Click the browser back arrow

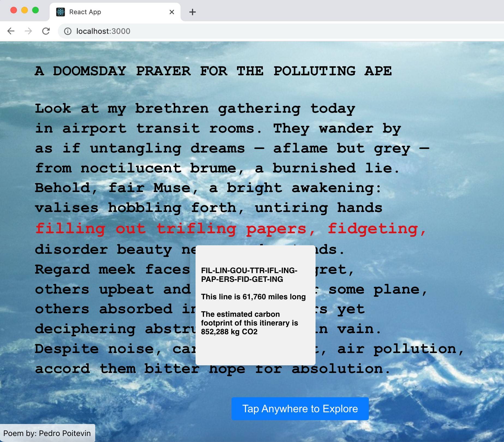click(x=11, y=31)
